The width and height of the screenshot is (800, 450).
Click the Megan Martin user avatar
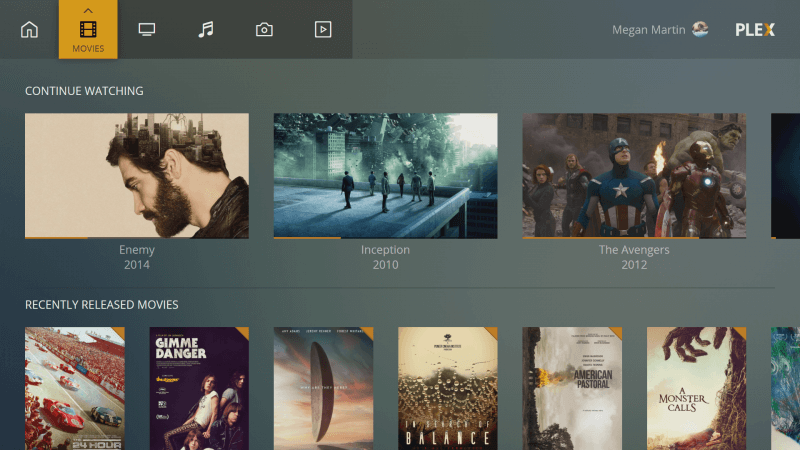[700, 29]
